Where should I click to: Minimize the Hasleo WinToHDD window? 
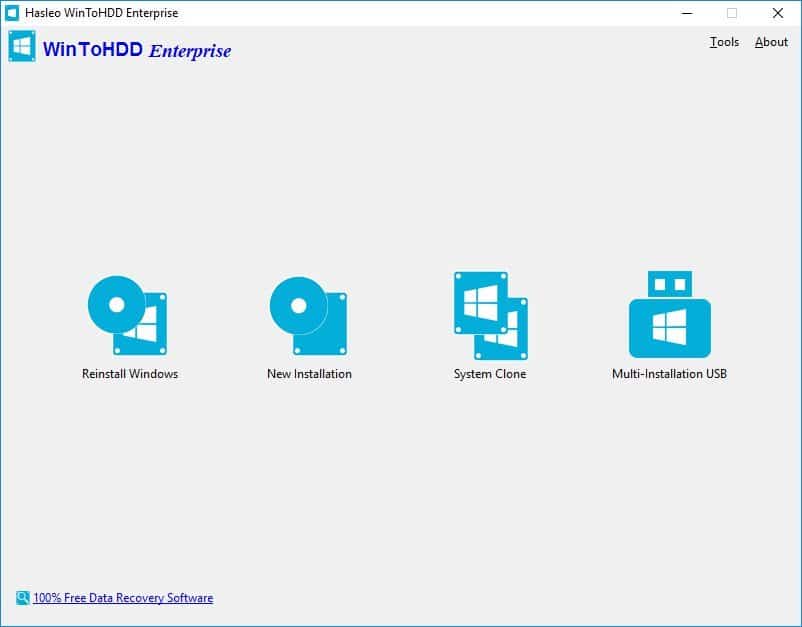pyautogui.click(x=687, y=13)
